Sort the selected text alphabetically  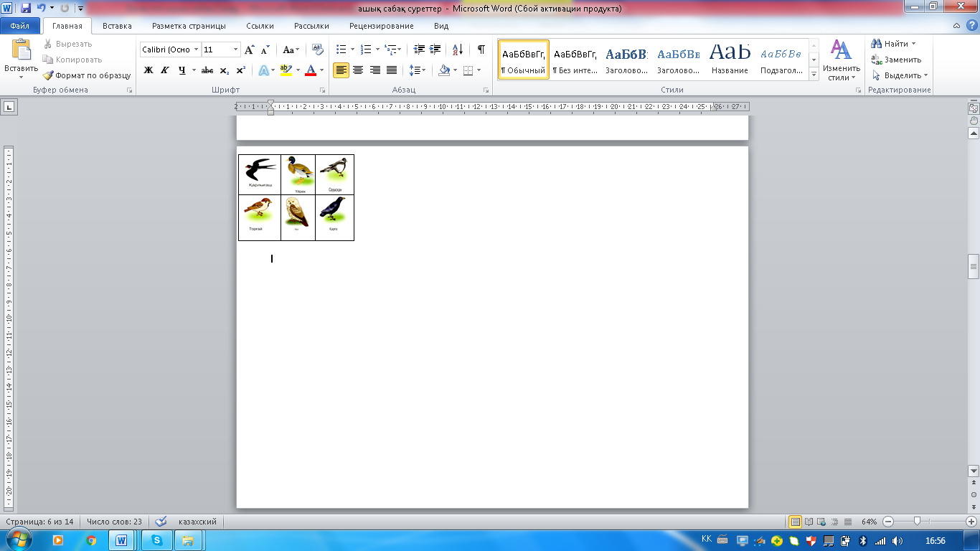(458, 50)
